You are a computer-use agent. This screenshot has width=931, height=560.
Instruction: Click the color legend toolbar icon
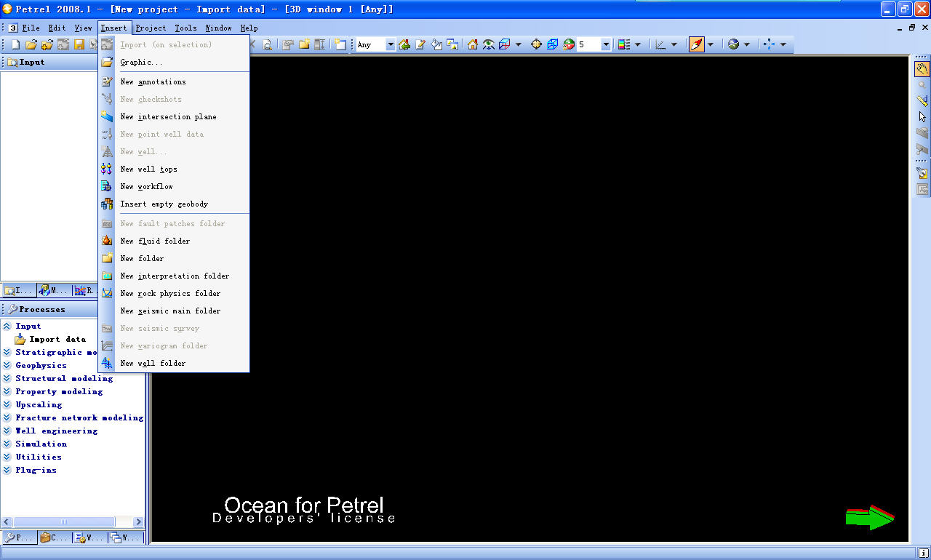point(624,45)
